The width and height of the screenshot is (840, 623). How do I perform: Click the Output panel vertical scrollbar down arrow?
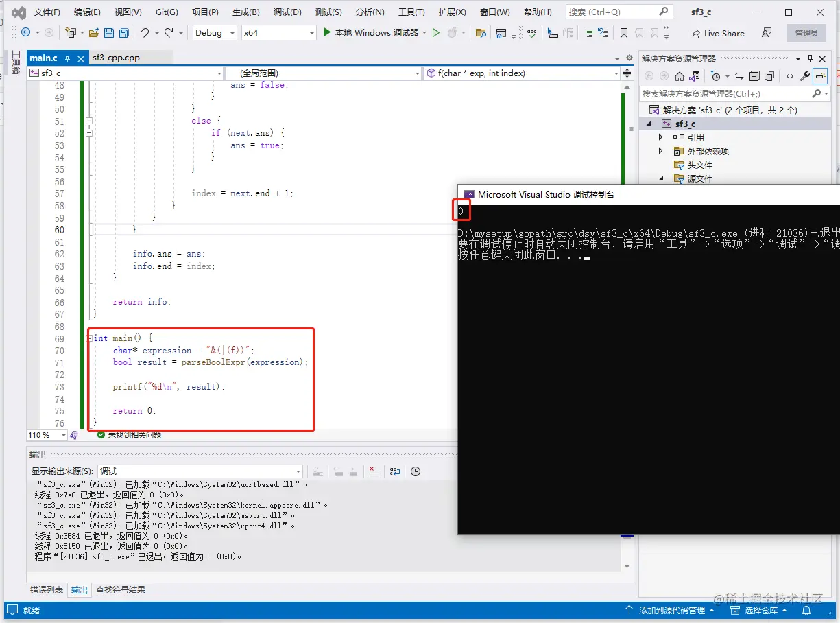click(627, 566)
